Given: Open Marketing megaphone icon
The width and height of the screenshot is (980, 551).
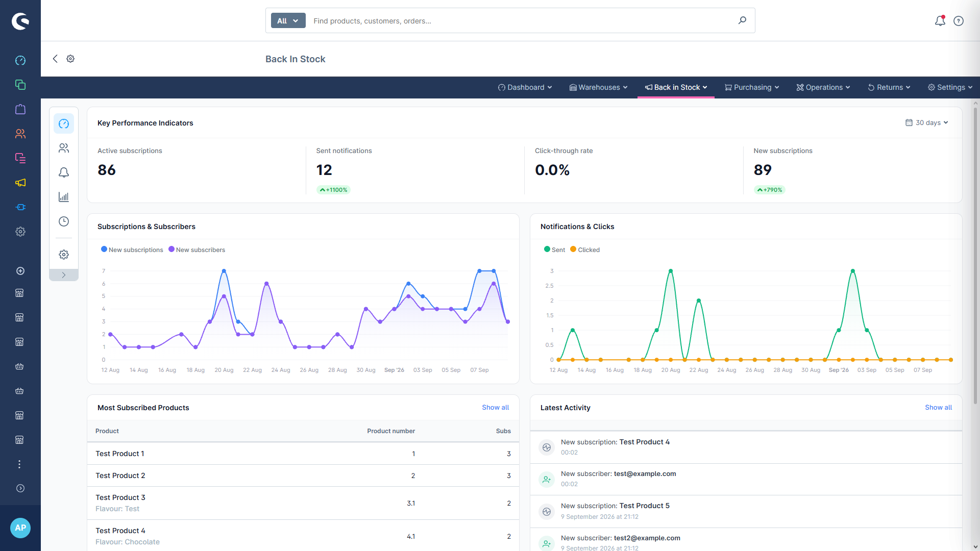Looking at the screenshot, I should pyautogui.click(x=20, y=183).
